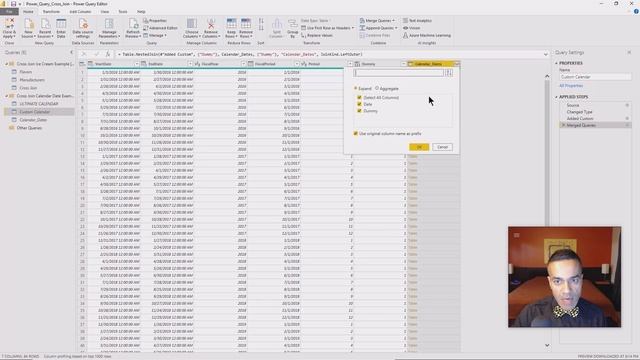Viewport: 640px width, 360px height.
Task: Click the Group By icon
Action: coord(293,28)
